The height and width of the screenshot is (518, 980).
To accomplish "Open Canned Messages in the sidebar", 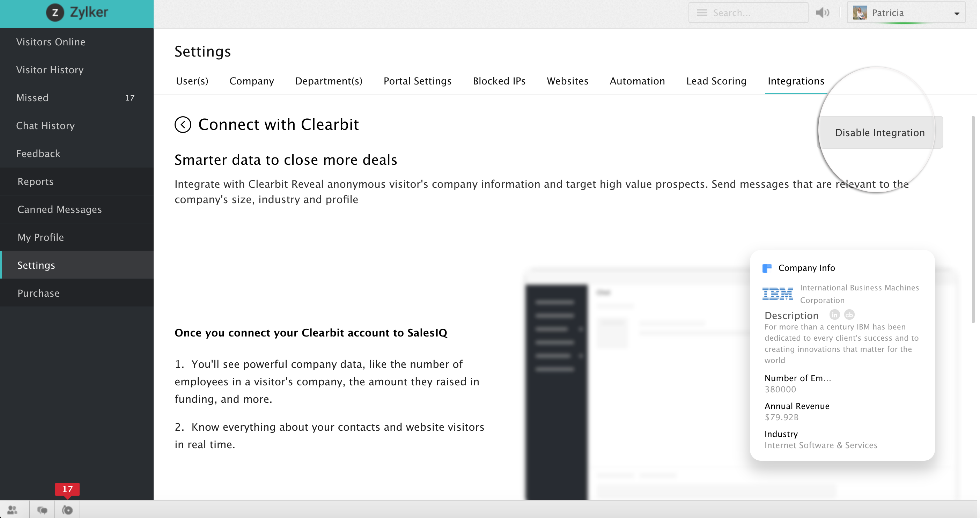I will point(60,209).
